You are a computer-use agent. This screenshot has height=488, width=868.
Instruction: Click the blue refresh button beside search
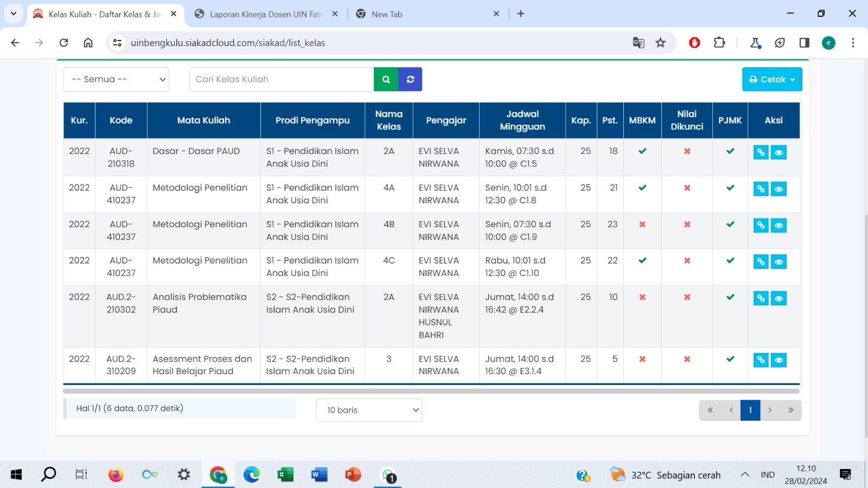[410, 79]
